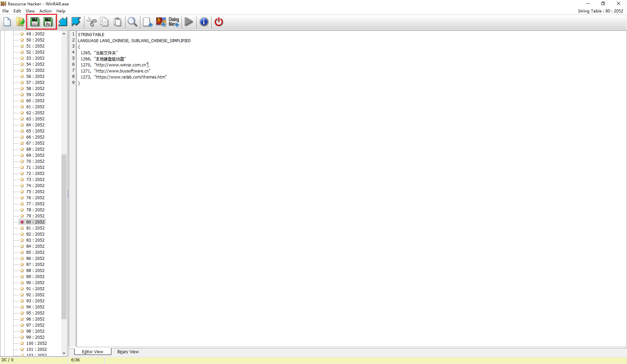The height and width of the screenshot is (364, 627).
Task: Save the file with the green floppy icon
Action: coord(34,22)
